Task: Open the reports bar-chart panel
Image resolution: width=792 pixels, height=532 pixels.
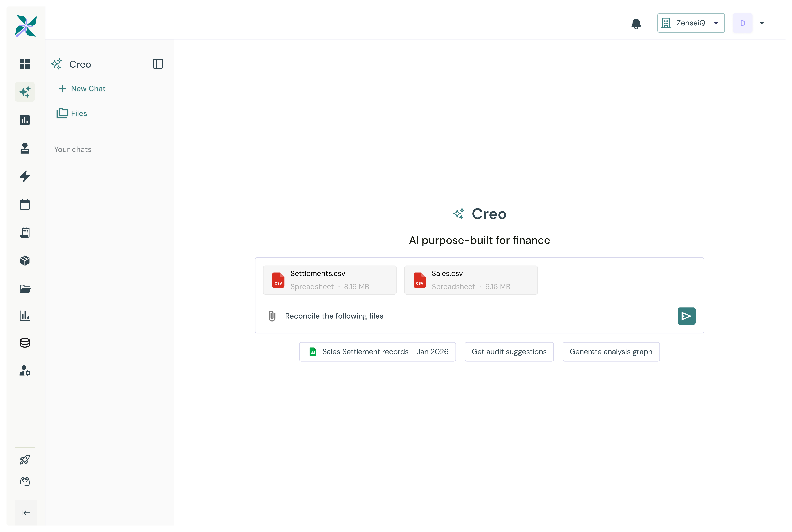Action: point(25,120)
